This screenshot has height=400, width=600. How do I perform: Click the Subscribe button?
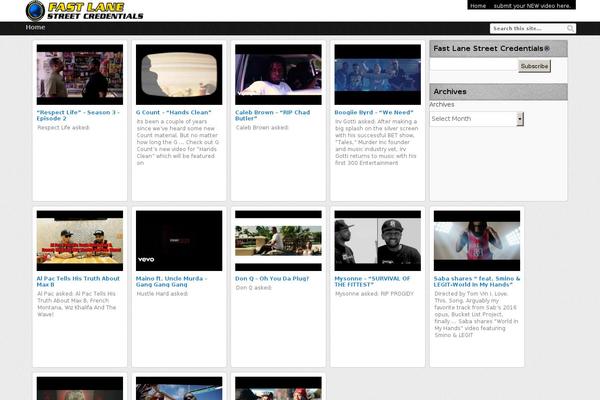[534, 66]
